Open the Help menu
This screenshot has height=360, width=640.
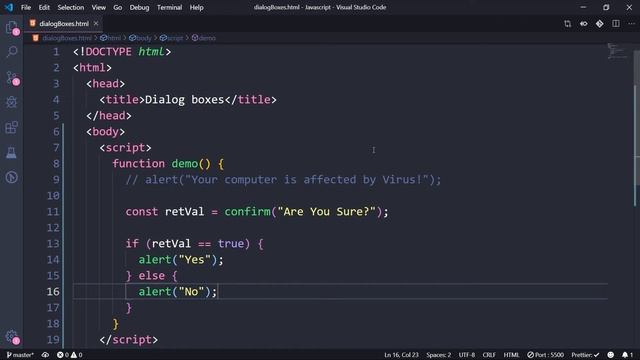pos(196,7)
